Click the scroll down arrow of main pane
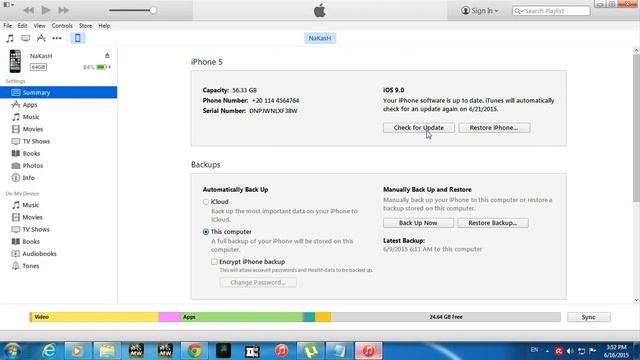Image resolution: width=640 pixels, height=360 pixels. (x=636, y=300)
